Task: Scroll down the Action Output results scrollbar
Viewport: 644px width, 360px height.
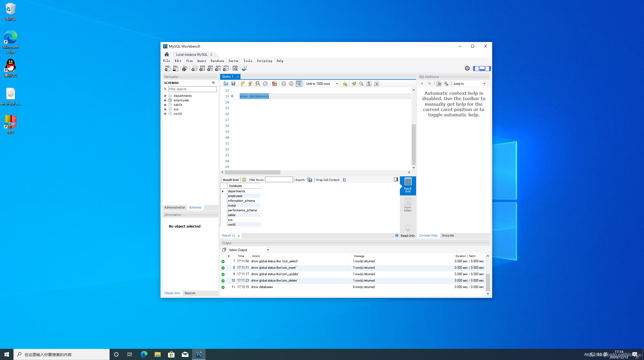Action: (487, 293)
